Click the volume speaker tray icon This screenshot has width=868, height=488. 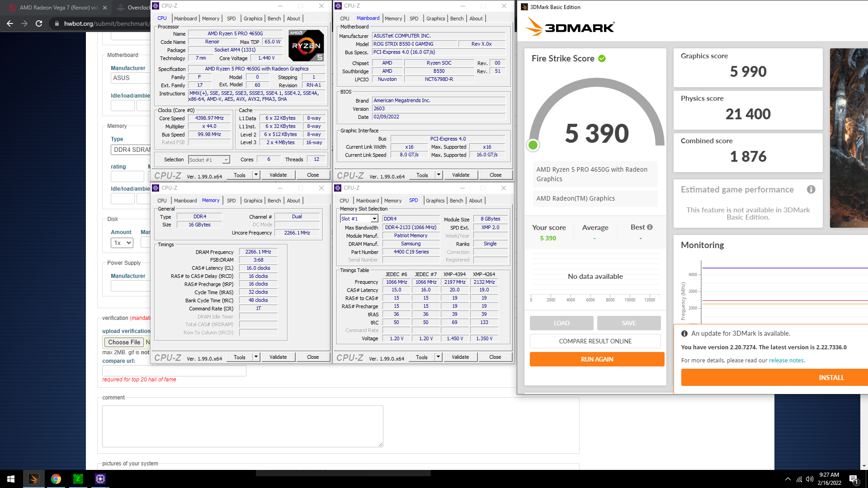pos(810,479)
